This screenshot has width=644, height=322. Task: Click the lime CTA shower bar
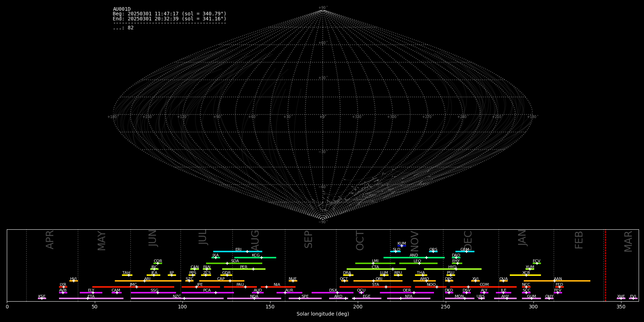coord(376,269)
